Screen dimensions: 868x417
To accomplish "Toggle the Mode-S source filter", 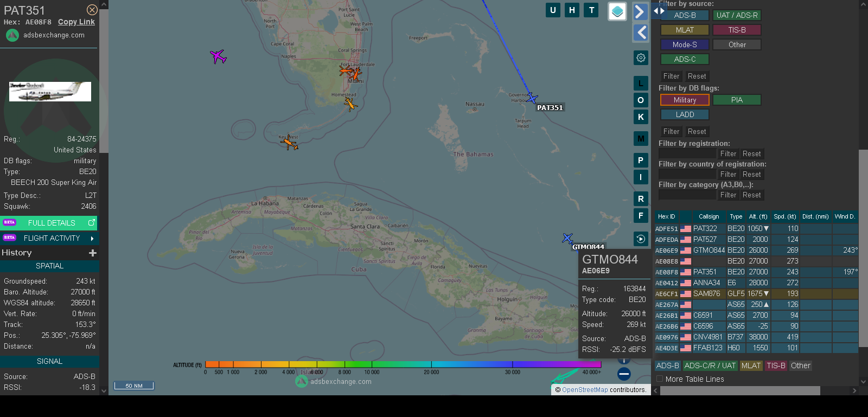I will click(685, 44).
